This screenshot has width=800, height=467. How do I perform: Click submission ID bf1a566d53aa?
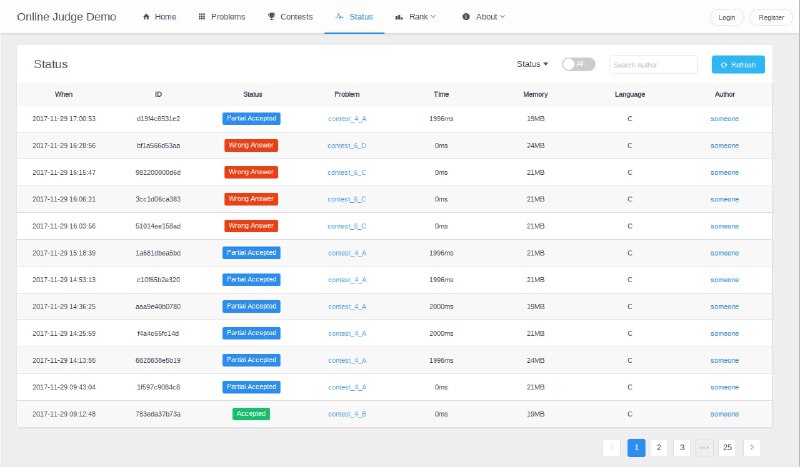(x=158, y=146)
